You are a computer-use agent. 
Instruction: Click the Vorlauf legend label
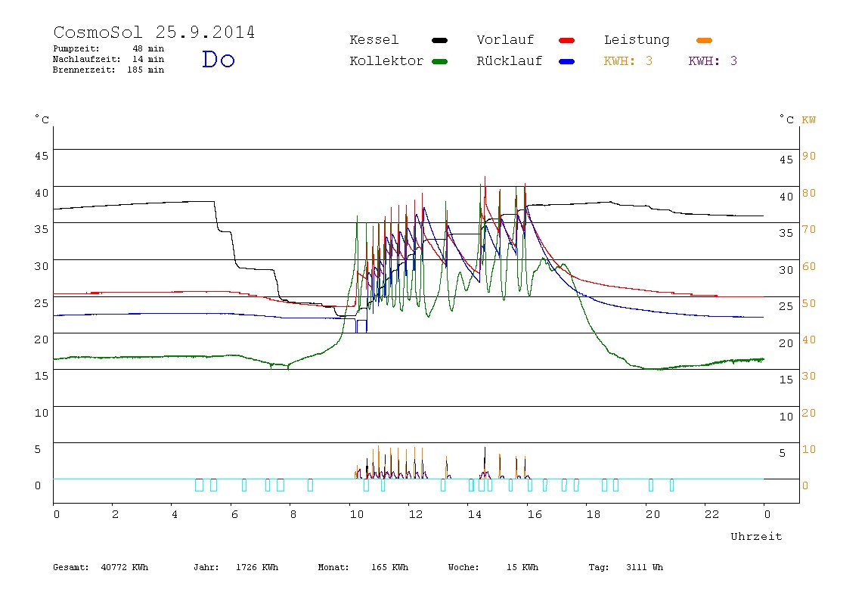coord(505,40)
